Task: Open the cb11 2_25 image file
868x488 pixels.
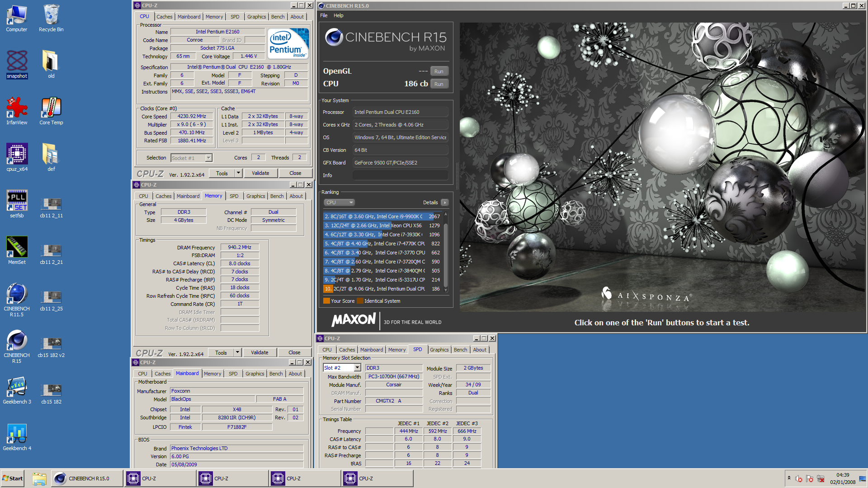Action: pyautogui.click(x=51, y=301)
